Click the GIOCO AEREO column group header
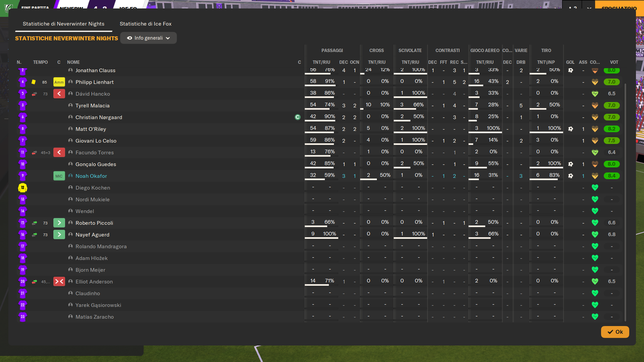The height and width of the screenshot is (362, 644). click(485, 51)
